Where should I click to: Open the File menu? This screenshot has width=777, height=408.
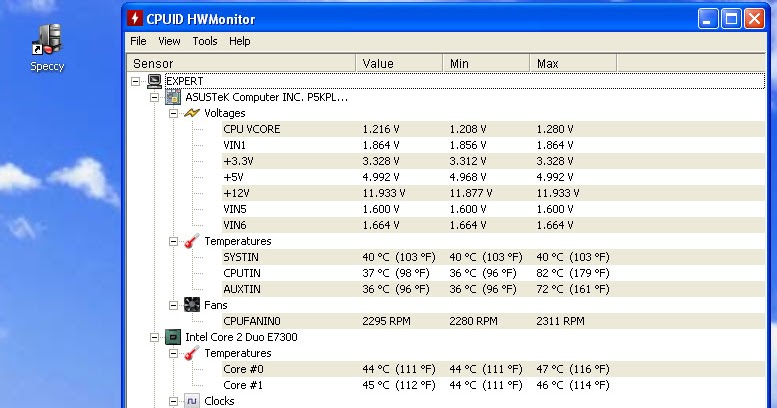(138, 41)
